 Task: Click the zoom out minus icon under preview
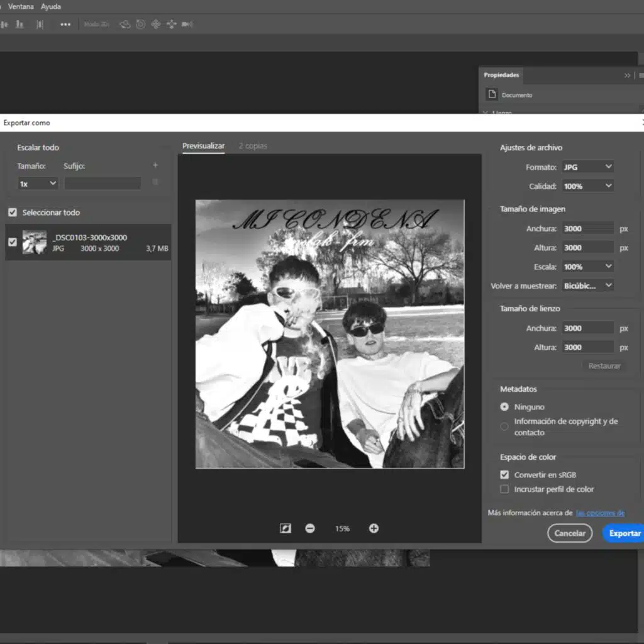(x=310, y=528)
